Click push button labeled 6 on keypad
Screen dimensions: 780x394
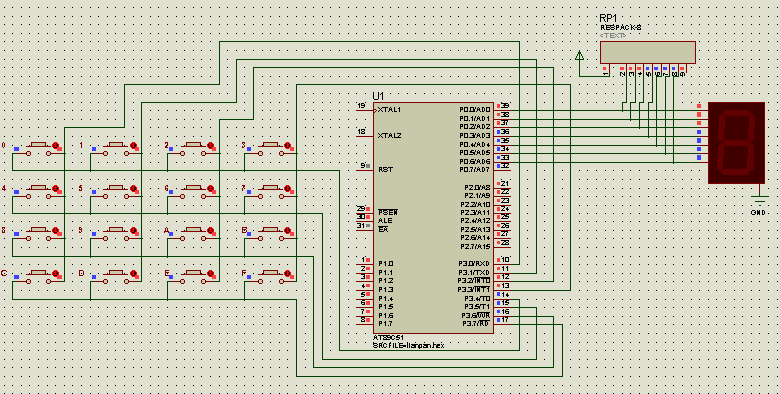pos(193,192)
